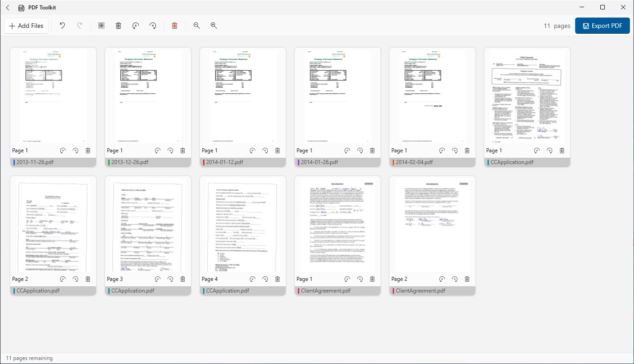Viewport: 634px width, 364px height.
Task: Rotate right the 2013-11-26.pdf page
Action: tap(75, 151)
